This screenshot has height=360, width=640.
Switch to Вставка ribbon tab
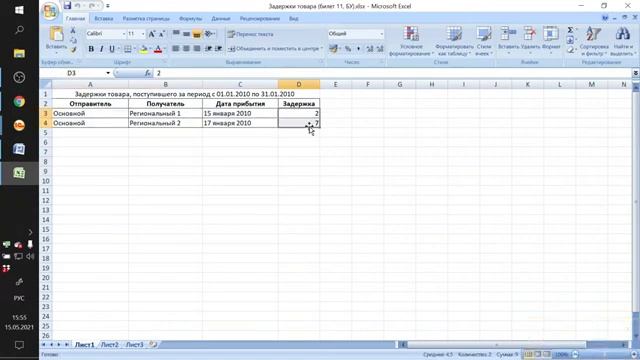pyautogui.click(x=104, y=19)
